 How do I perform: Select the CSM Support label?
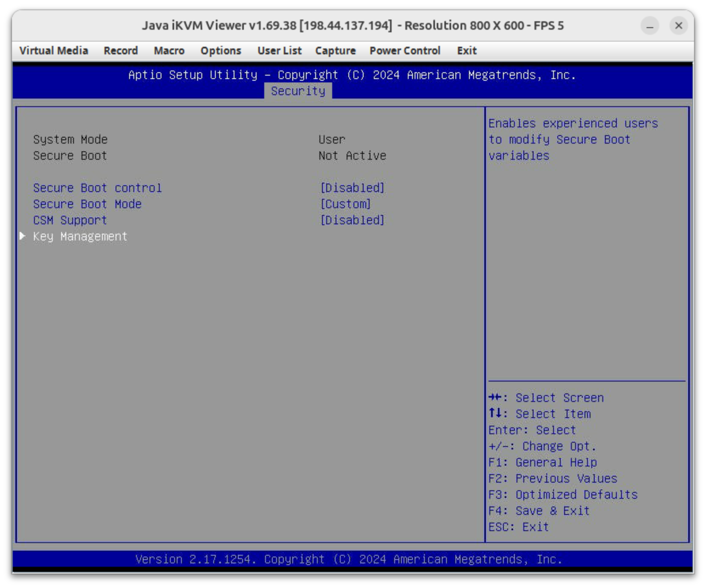tap(70, 220)
